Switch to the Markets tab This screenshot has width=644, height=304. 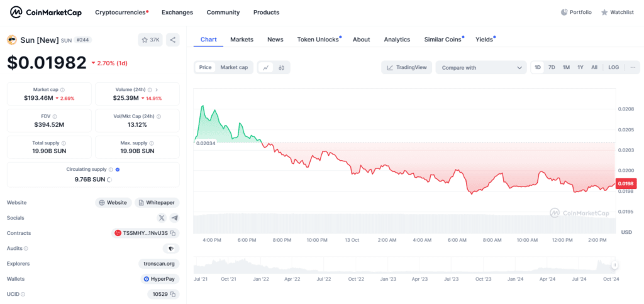pos(241,40)
